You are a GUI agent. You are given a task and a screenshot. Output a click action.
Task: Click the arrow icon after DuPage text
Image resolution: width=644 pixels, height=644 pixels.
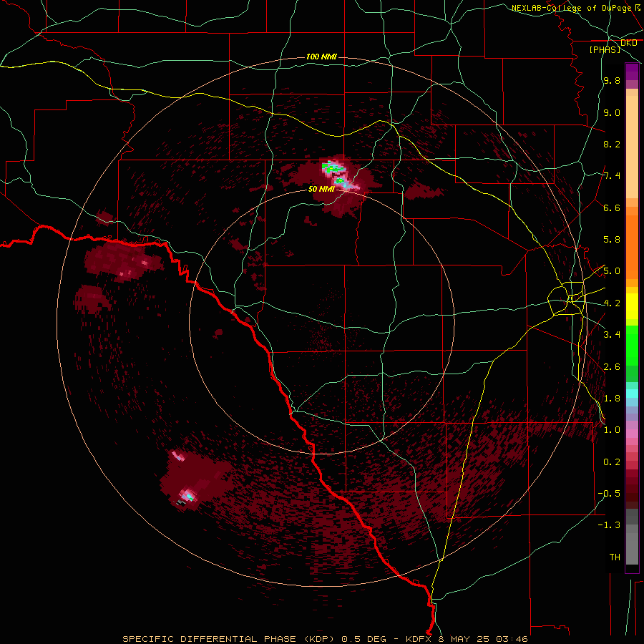[x=638, y=7]
